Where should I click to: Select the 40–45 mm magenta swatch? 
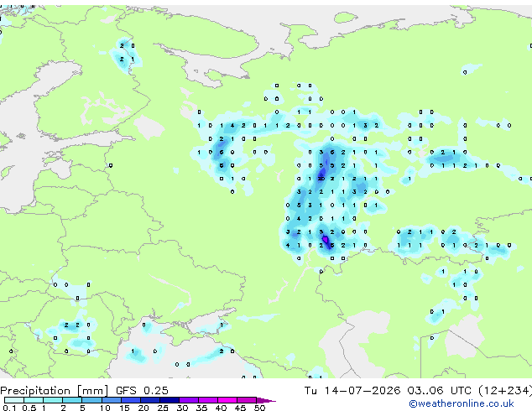click(227, 400)
